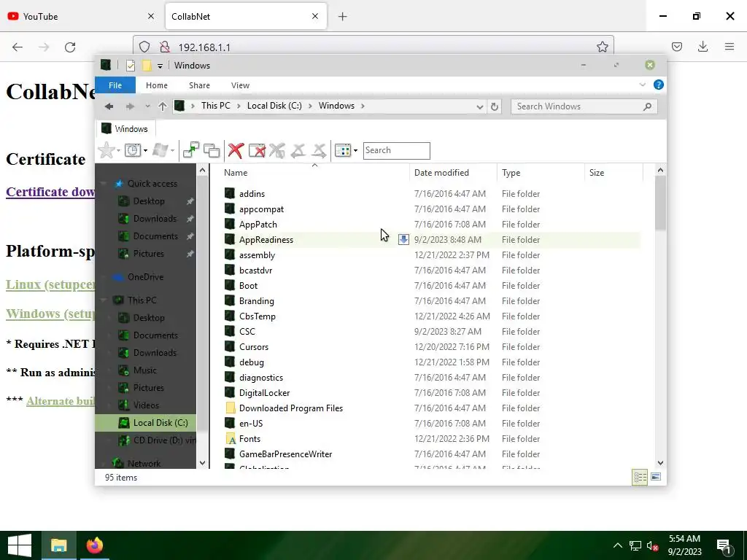Open the Home ribbon tab

157,85
